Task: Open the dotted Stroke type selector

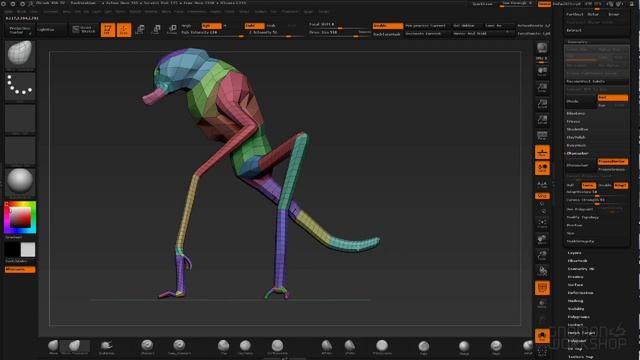Action: 20,87
